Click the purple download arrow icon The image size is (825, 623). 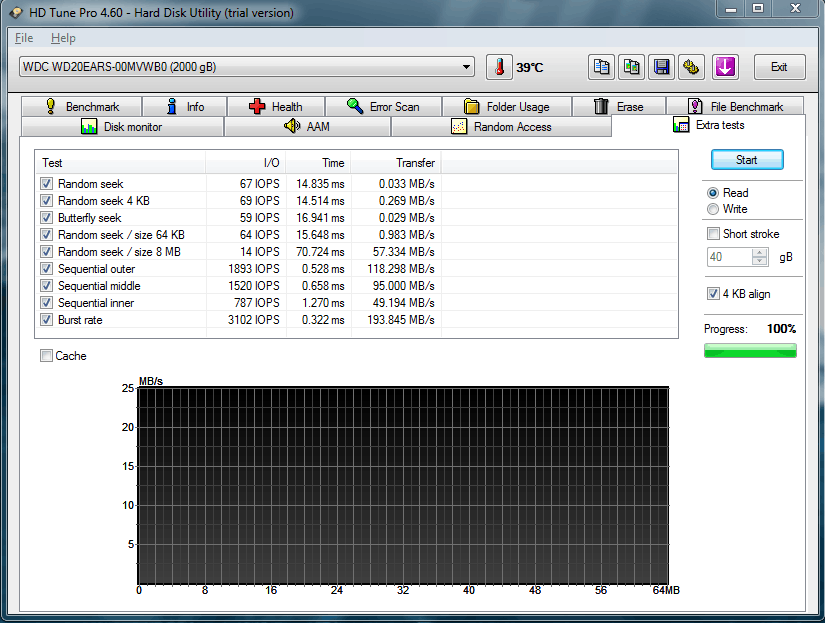click(726, 67)
